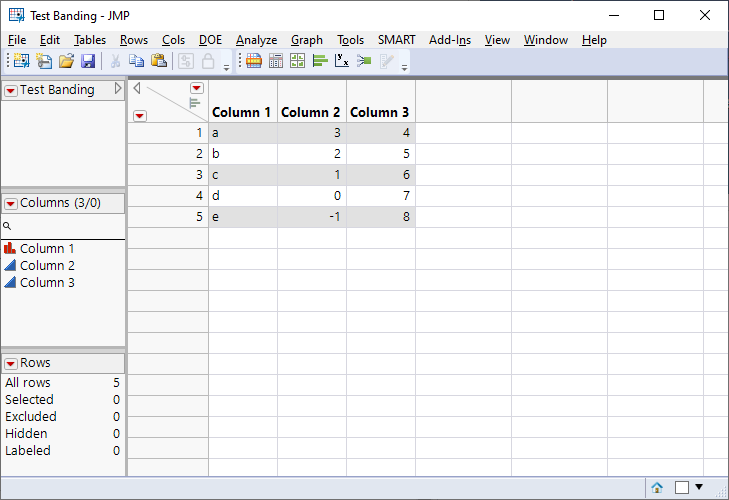Go to JMP Home Window icon
The width and height of the screenshot is (729, 500).
pos(657,488)
